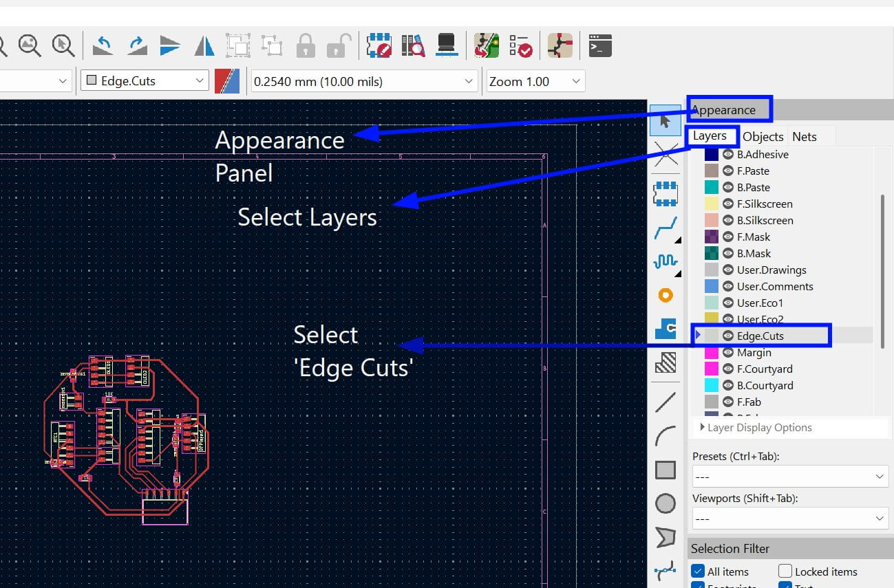Select the draw circle tool
The image size is (894, 588).
pos(666,504)
